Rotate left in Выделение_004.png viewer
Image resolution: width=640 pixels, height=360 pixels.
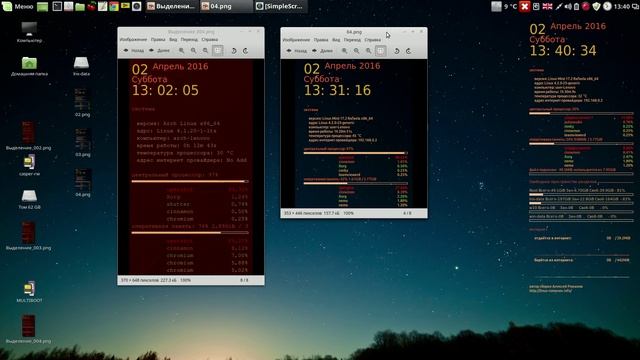point(233,51)
